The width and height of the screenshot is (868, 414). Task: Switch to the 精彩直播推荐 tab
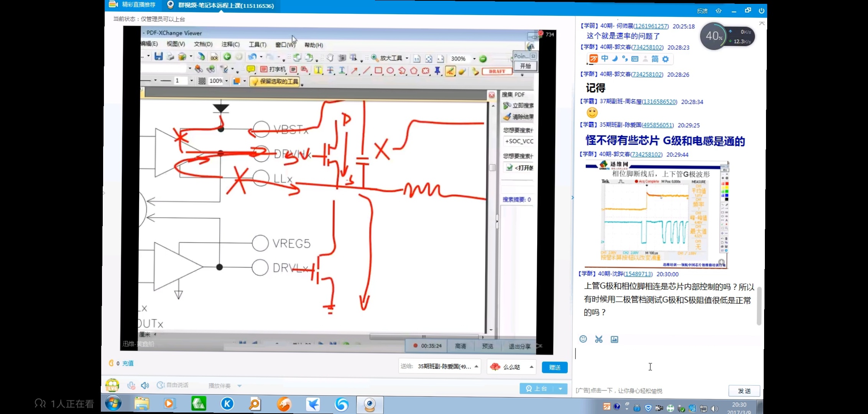[133, 5]
